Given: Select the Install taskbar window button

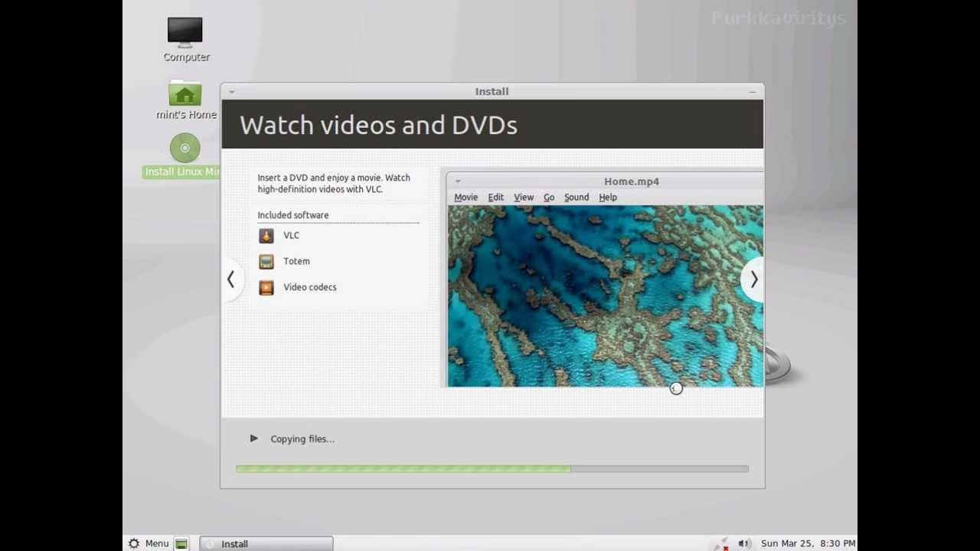Looking at the screenshot, I should 266,543.
